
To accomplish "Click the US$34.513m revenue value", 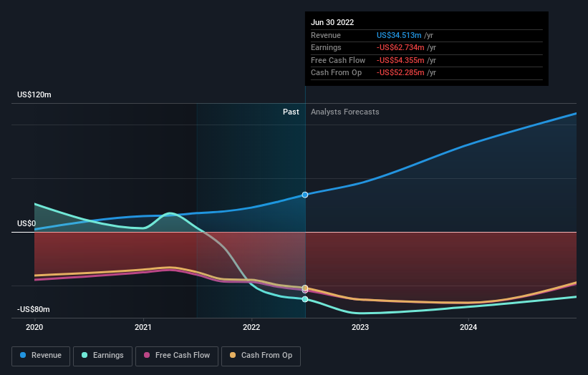I will 399,35.
